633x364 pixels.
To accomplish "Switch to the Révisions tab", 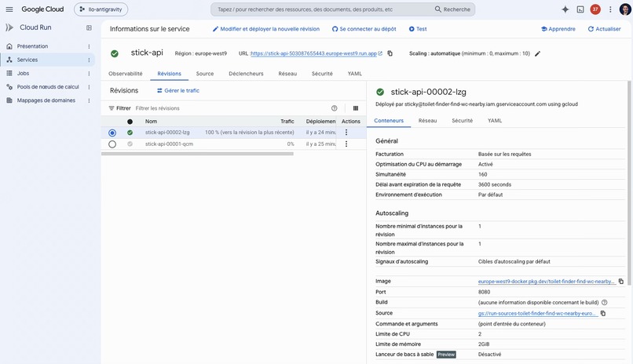I will click(169, 74).
